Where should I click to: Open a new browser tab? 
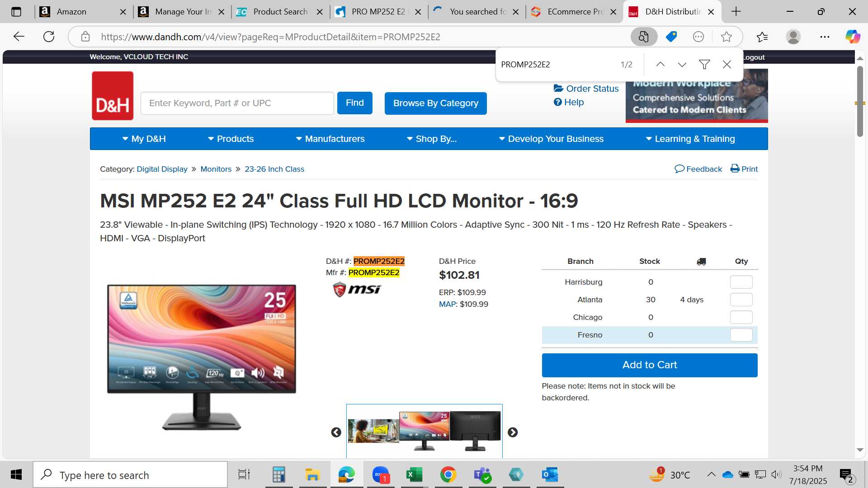(736, 12)
